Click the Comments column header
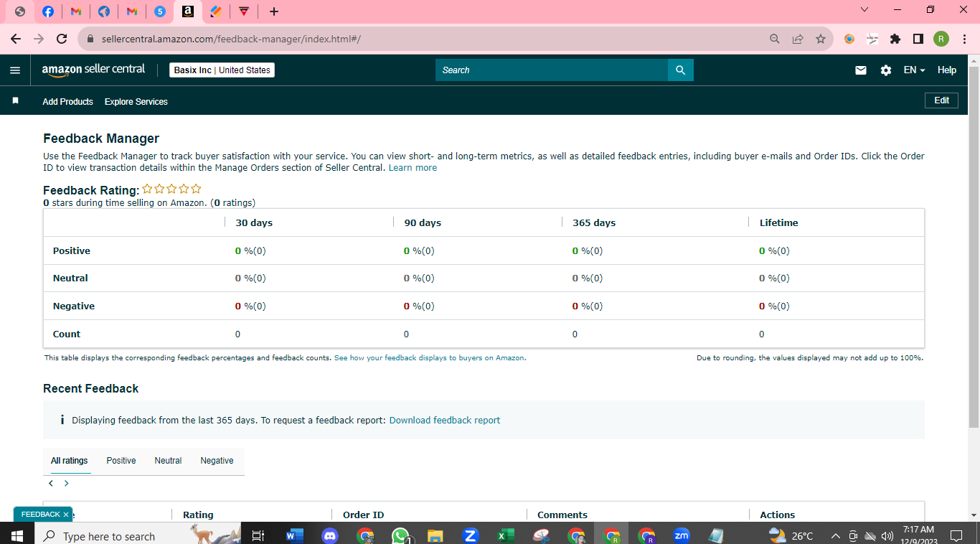 [x=562, y=515]
